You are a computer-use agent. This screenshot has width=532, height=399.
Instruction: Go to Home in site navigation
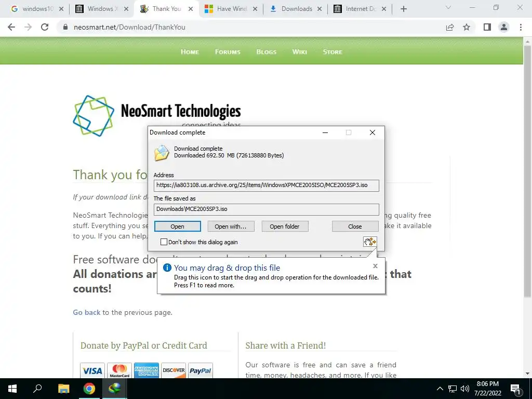coord(190,52)
